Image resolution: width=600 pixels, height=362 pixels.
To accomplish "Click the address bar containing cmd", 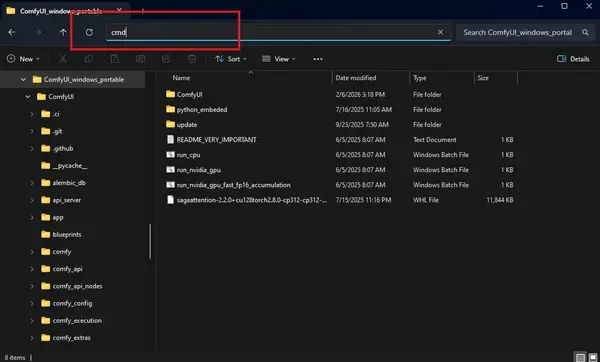I will click(x=278, y=32).
